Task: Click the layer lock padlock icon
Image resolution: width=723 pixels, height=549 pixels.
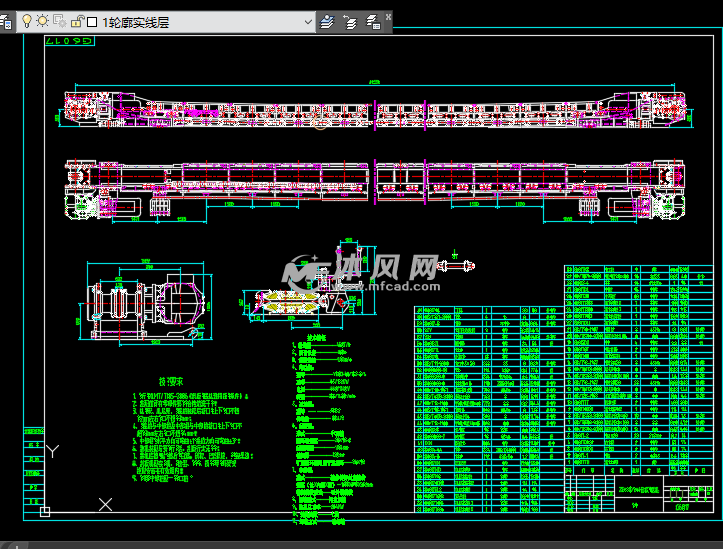Action: (76, 21)
